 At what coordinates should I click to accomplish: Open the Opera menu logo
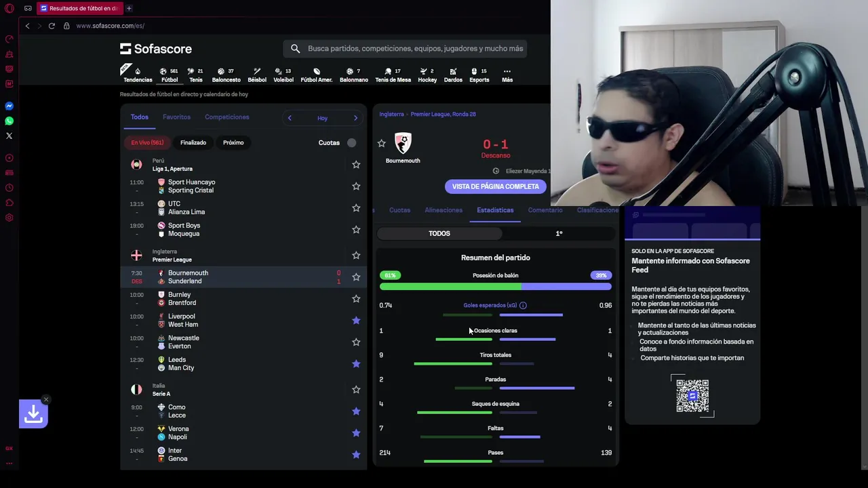[9, 8]
